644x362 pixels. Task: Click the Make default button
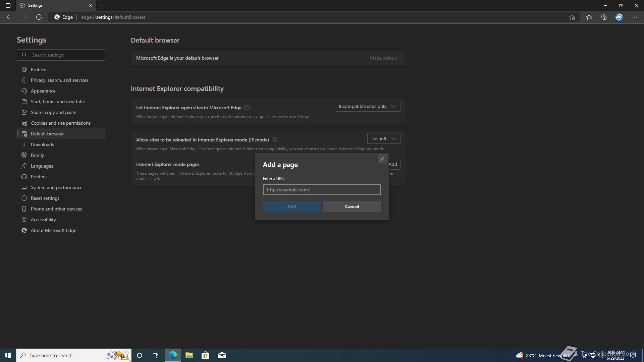pos(383,58)
